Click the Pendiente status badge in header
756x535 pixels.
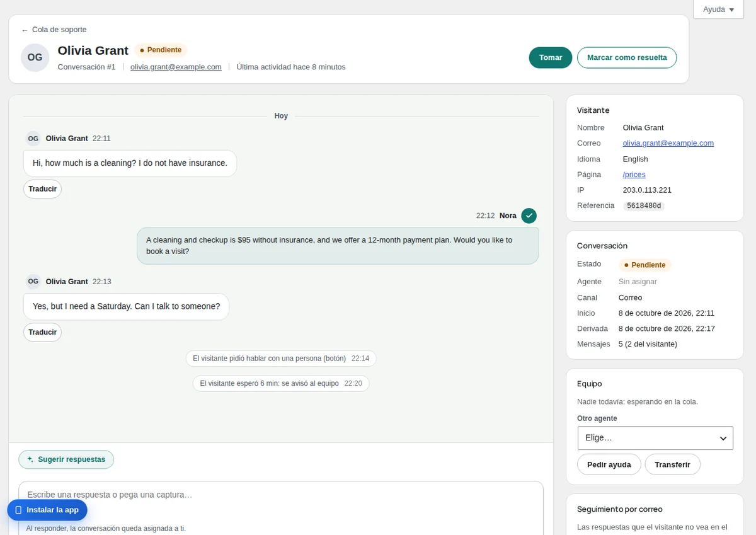click(x=161, y=50)
